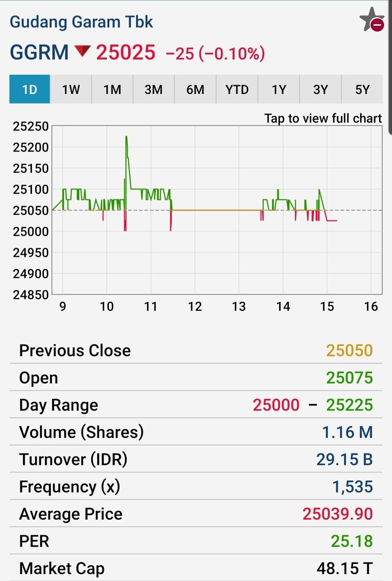
Task: Tap to view full chart link
Action: 323,119
